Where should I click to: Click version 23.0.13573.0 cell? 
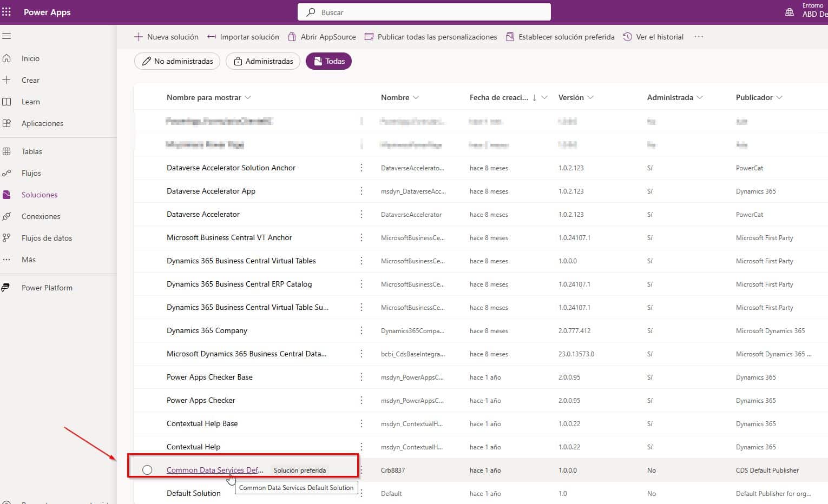tap(576, 354)
